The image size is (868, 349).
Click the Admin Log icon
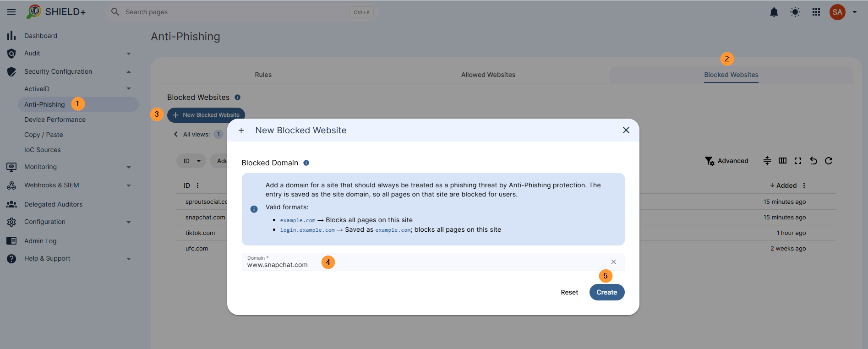pyautogui.click(x=11, y=241)
